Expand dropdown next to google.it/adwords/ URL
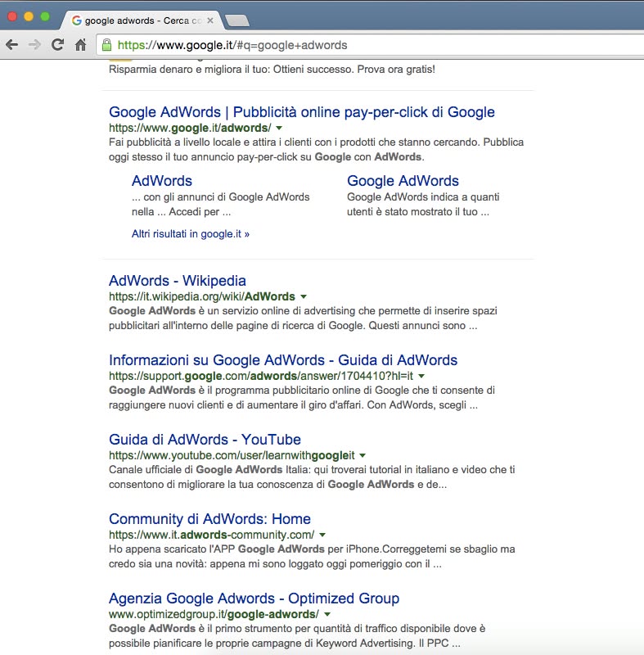The height and width of the screenshot is (655, 644). click(279, 128)
